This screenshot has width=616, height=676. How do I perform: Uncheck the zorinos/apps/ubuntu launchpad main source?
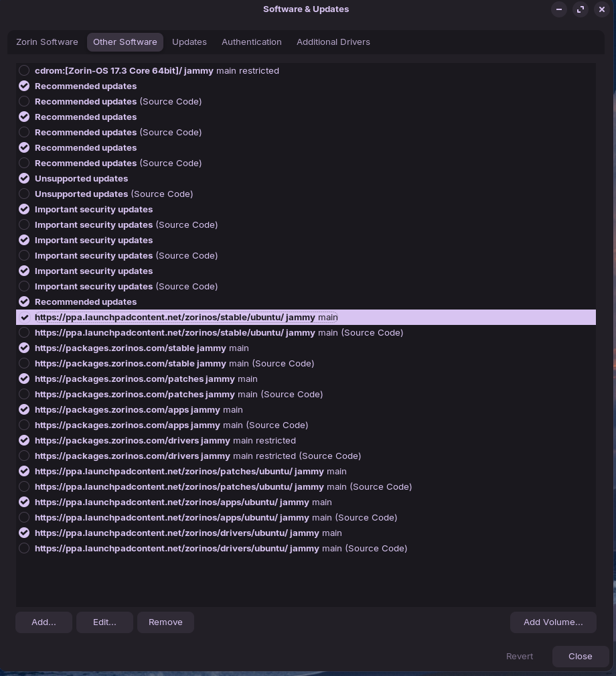[x=24, y=502]
